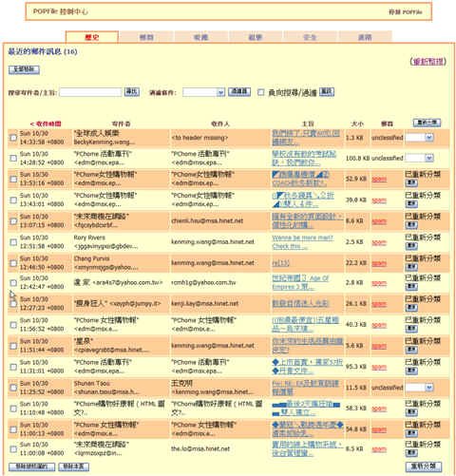Tick the Chang Purvis message checkbox
The height and width of the screenshot is (476, 456).
pos(13,263)
